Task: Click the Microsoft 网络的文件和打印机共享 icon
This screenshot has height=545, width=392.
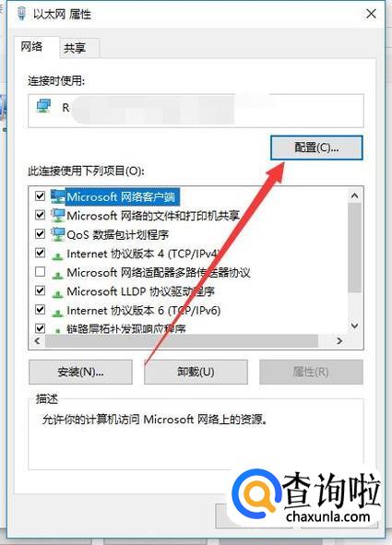Action: (58, 216)
